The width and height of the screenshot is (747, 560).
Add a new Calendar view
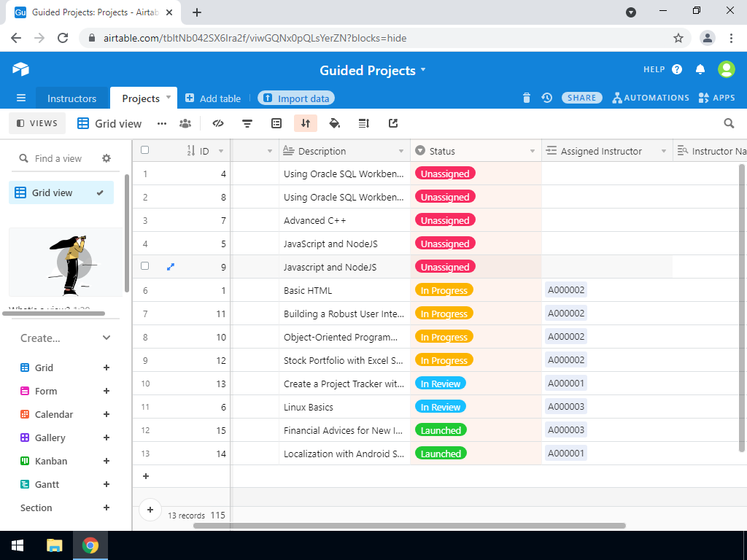(x=107, y=414)
